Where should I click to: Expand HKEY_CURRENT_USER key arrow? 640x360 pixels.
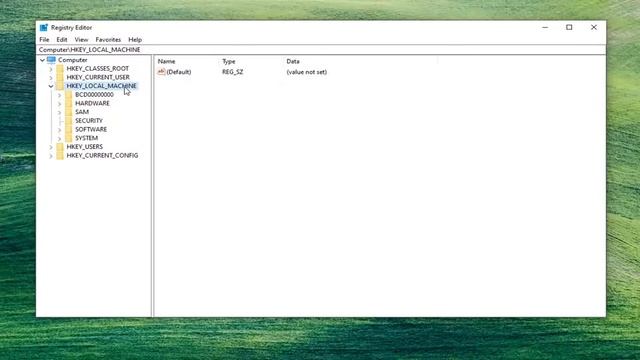[51, 78]
